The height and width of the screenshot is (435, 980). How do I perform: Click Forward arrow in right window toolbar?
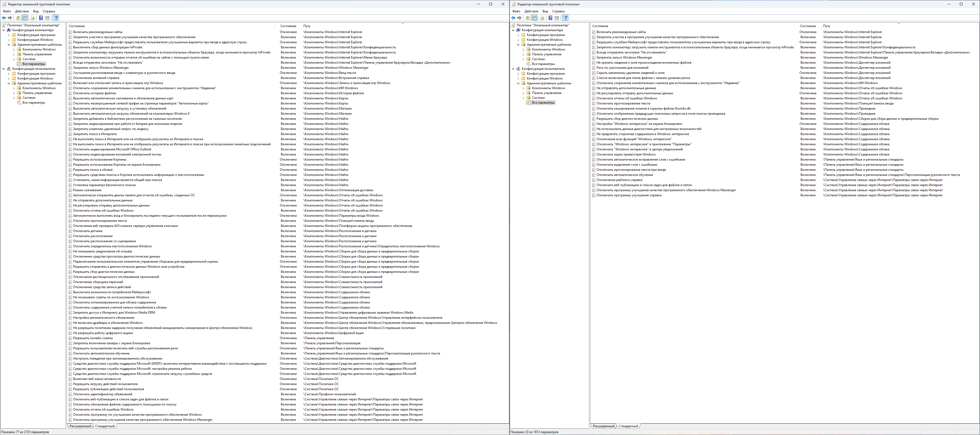(520, 18)
